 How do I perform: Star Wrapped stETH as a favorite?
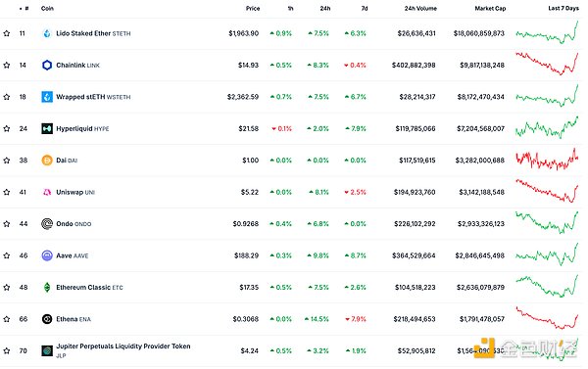(7, 97)
